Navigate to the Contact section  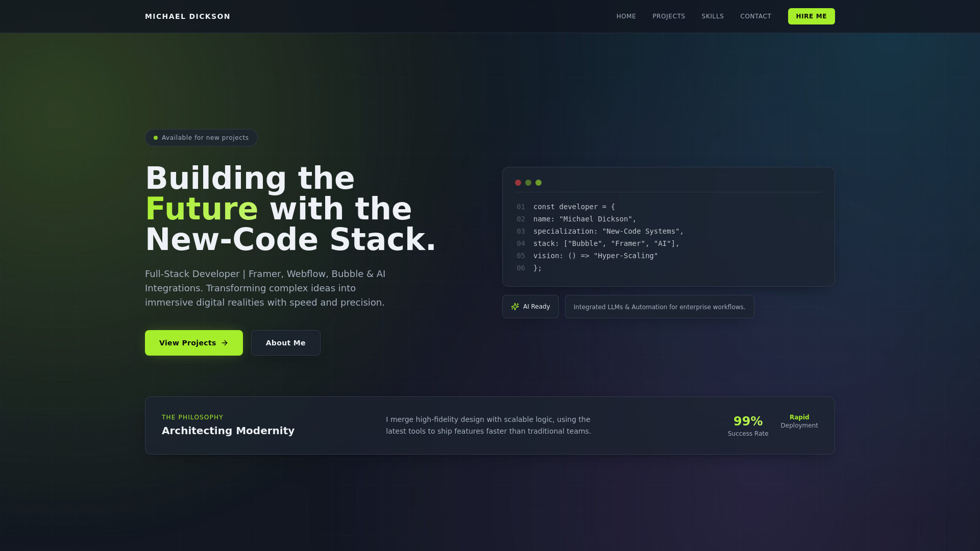755,16
